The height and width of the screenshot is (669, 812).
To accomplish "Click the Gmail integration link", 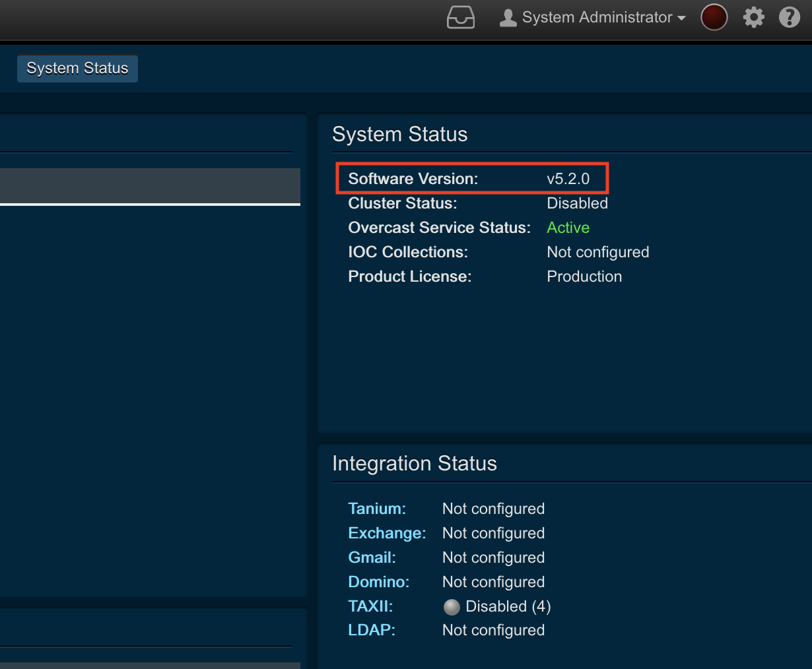I will tap(372, 557).
